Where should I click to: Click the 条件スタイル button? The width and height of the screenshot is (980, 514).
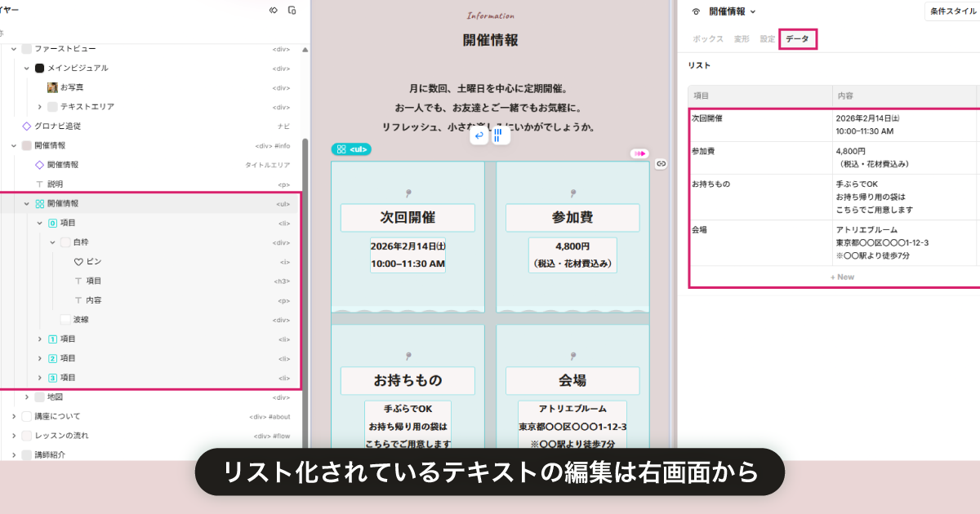point(952,11)
